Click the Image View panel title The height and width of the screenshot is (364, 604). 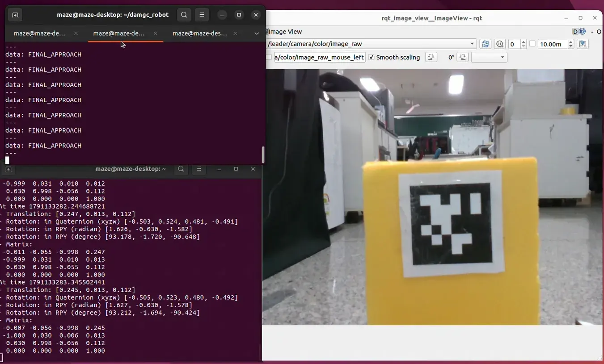coord(285,31)
